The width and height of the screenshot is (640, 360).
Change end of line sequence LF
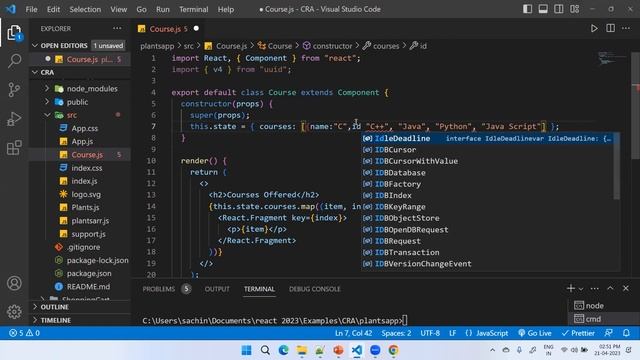point(453,333)
